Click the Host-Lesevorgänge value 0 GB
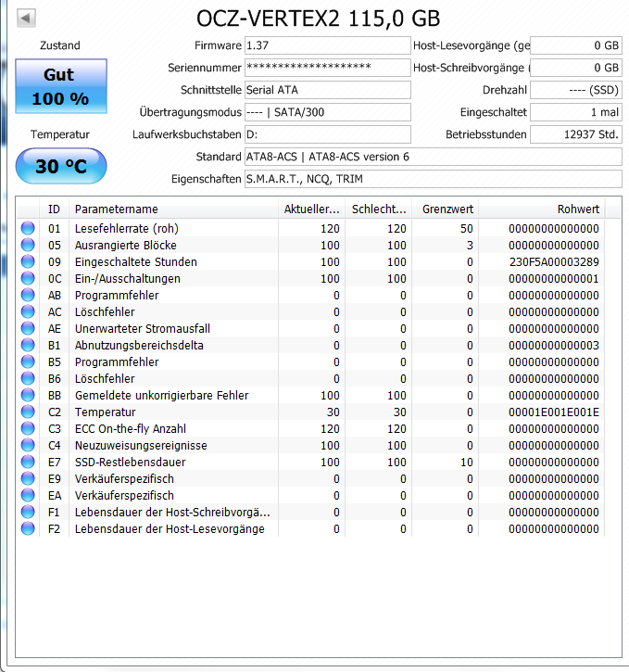 (576, 45)
